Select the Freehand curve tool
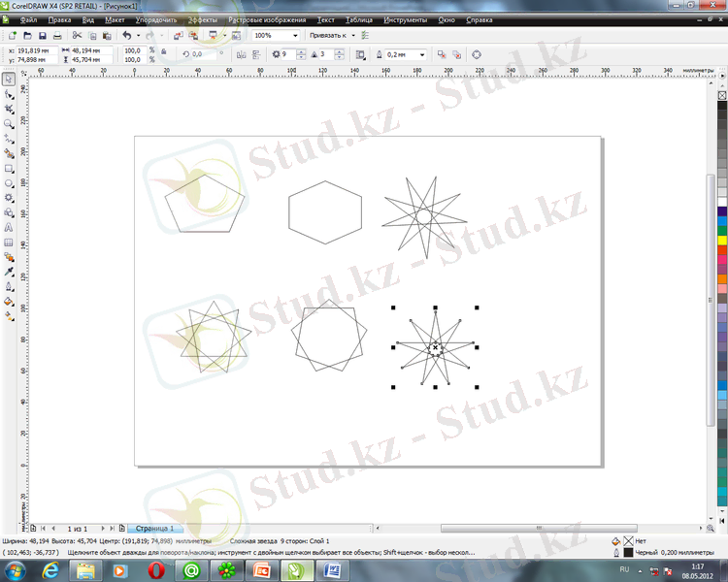Image resolution: width=728 pixels, height=582 pixels. (x=9, y=139)
